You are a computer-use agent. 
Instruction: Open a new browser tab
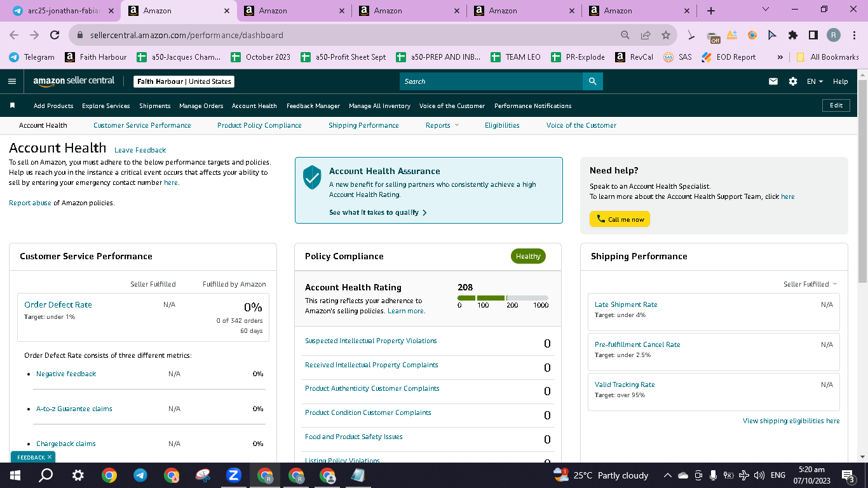[x=711, y=11]
